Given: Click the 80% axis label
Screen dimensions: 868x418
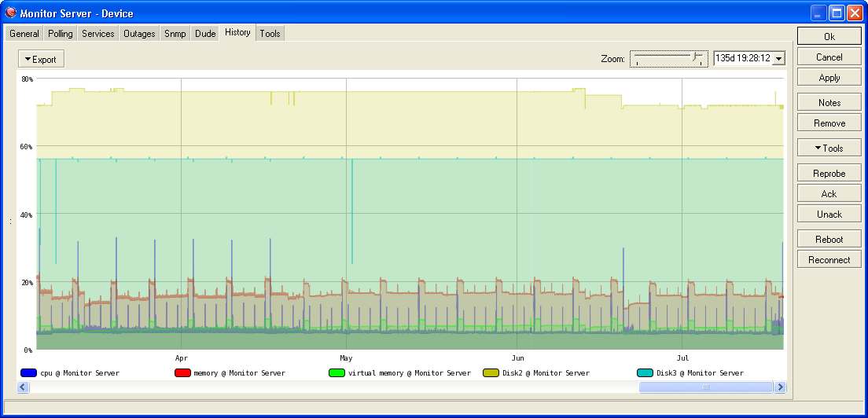Looking at the screenshot, I should tap(27, 79).
